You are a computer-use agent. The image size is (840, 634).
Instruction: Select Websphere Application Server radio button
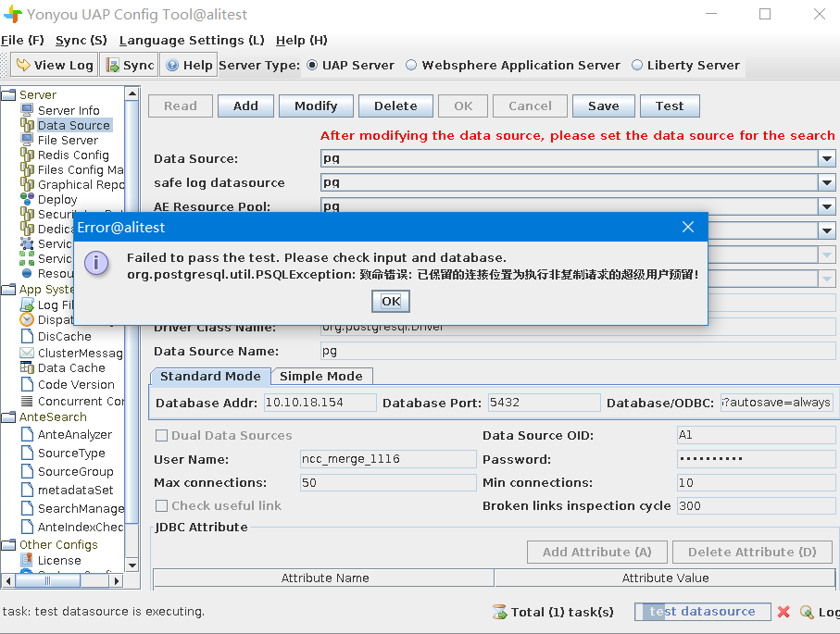(411, 66)
